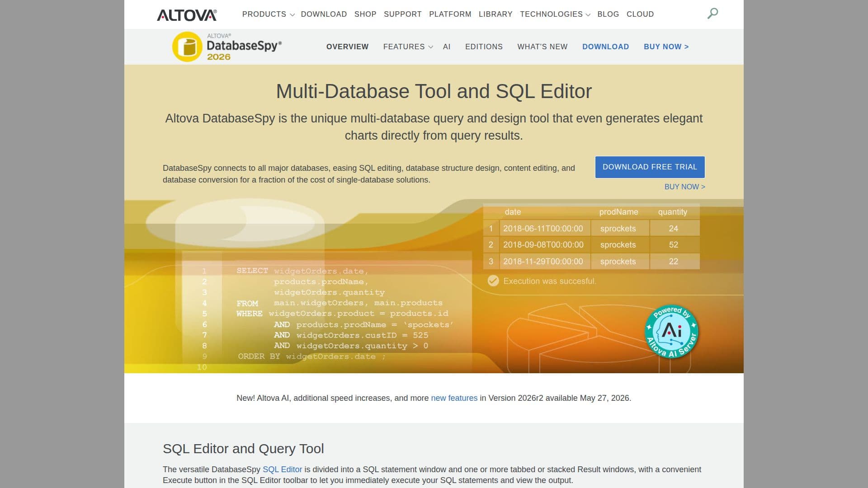The width and height of the screenshot is (868, 488).
Task: Open the What's New tab
Action: point(542,47)
